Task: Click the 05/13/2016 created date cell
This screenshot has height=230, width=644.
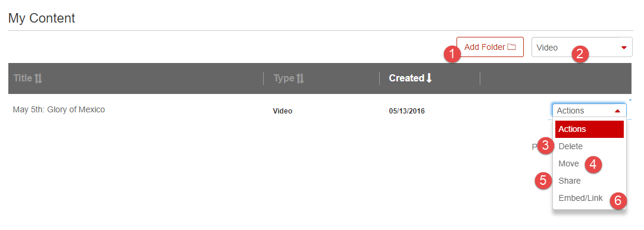Action: coord(407,111)
